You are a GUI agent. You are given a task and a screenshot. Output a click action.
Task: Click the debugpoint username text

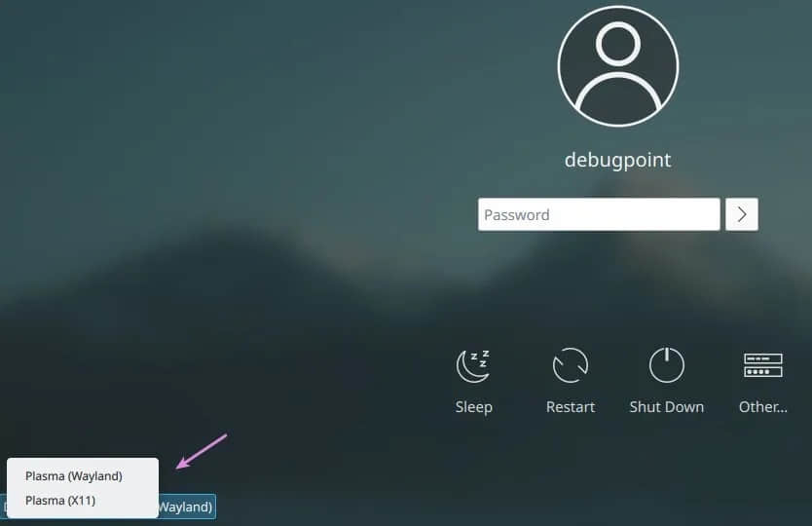618,160
